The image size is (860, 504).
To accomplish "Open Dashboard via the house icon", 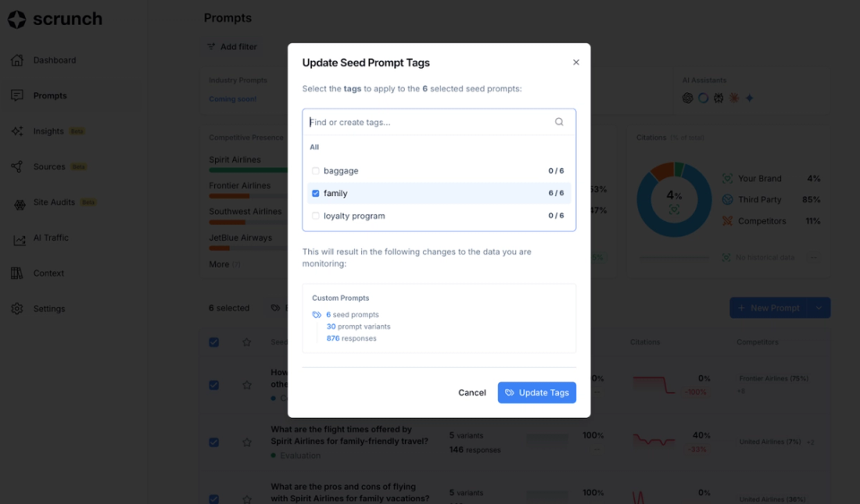I will click(17, 60).
